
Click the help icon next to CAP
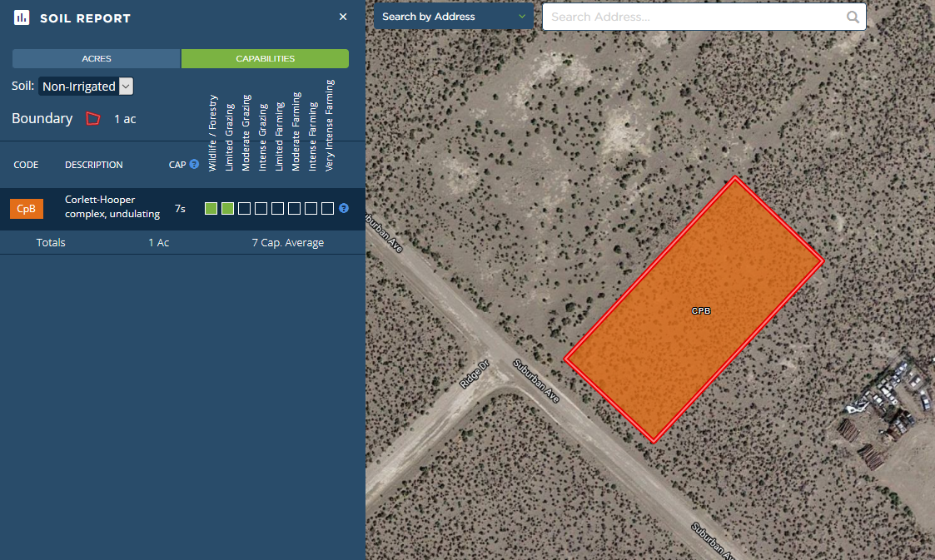194,165
